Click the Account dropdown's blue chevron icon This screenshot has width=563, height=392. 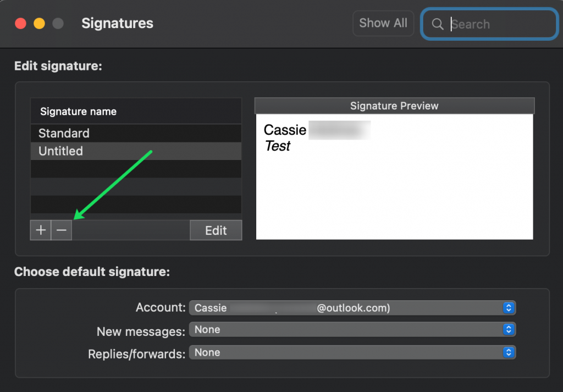tap(509, 308)
